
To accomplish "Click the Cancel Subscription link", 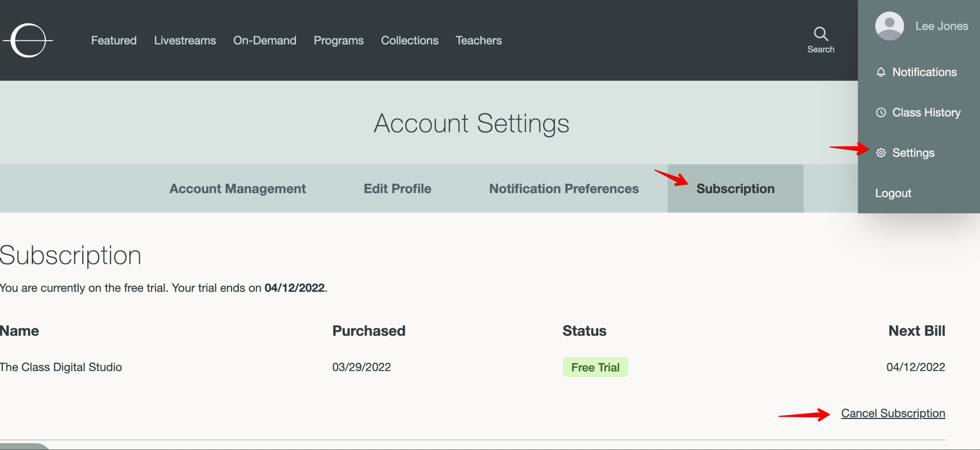I will pos(893,413).
